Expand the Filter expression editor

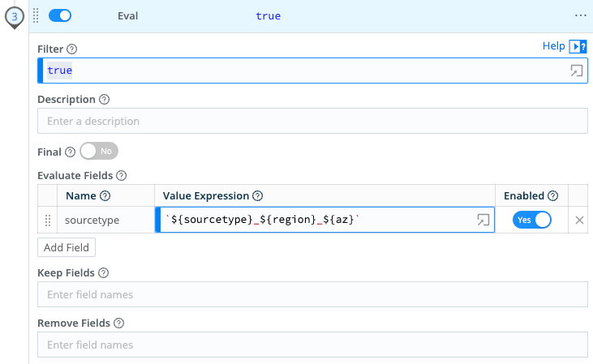pos(576,71)
